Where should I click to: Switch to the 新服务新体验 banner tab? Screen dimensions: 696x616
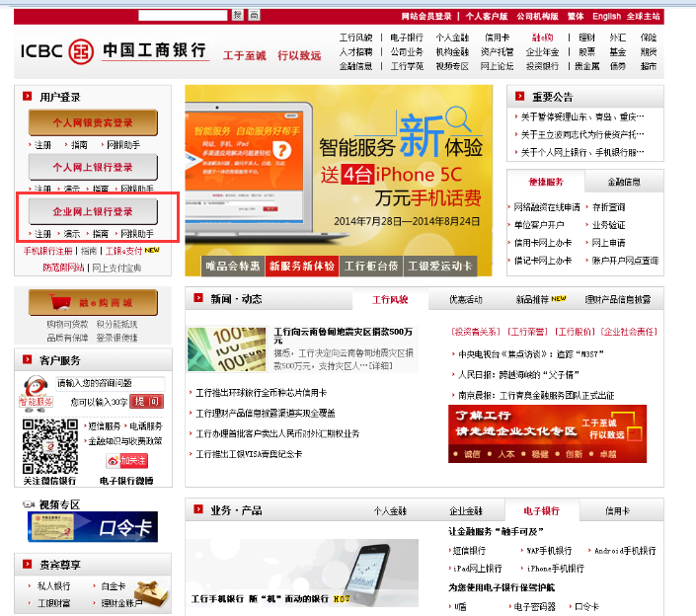tap(302, 266)
